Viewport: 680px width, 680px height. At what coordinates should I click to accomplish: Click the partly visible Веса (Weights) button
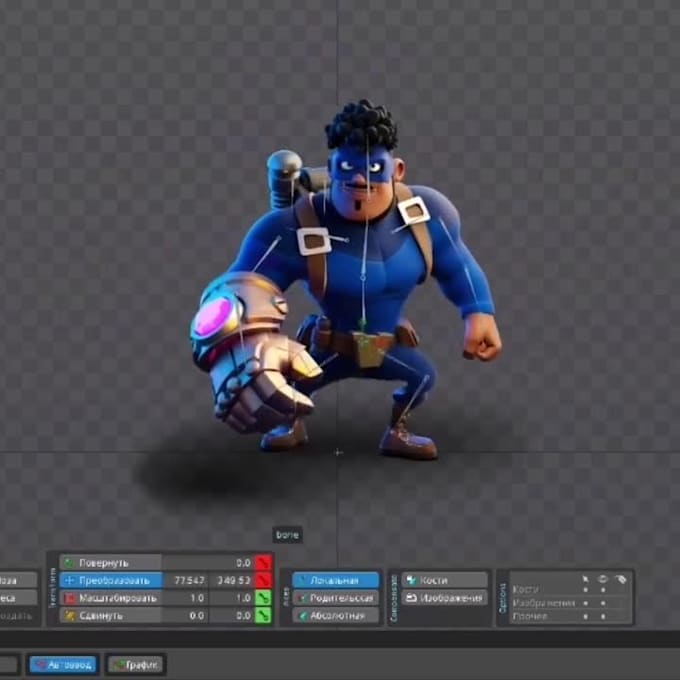(x=17, y=598)
